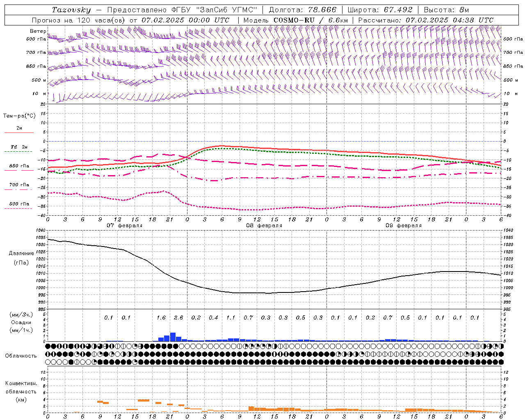Click the '07 февраля' date label
The width and height of the screenshot is (525, 420).
tap(125, 226)
